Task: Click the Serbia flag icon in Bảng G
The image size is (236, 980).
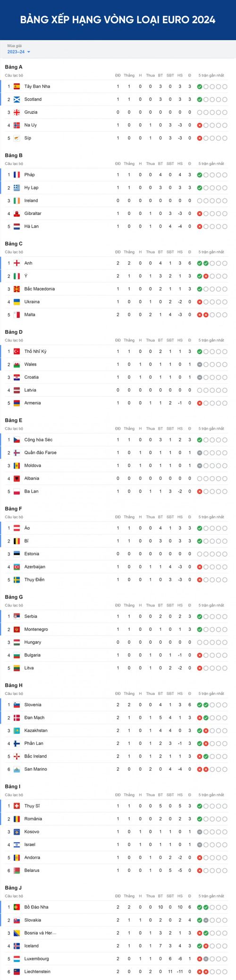Action: coord(17,616)
